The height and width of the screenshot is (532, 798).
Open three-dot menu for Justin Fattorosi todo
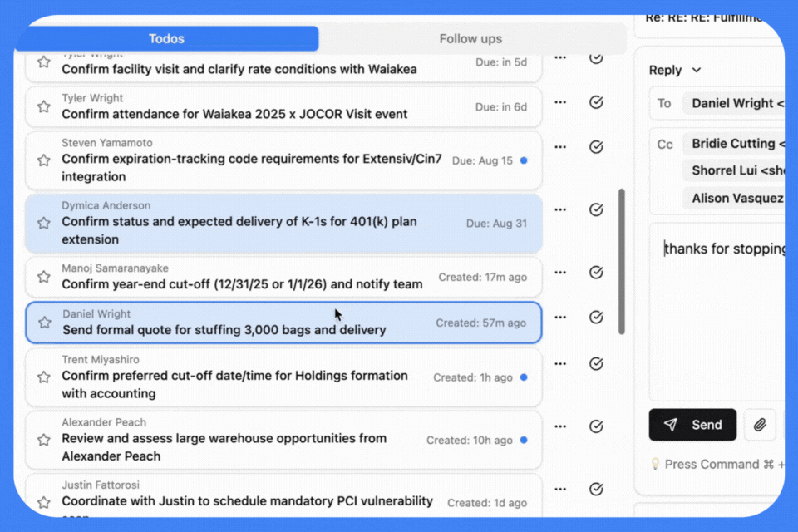click(560, 490)
